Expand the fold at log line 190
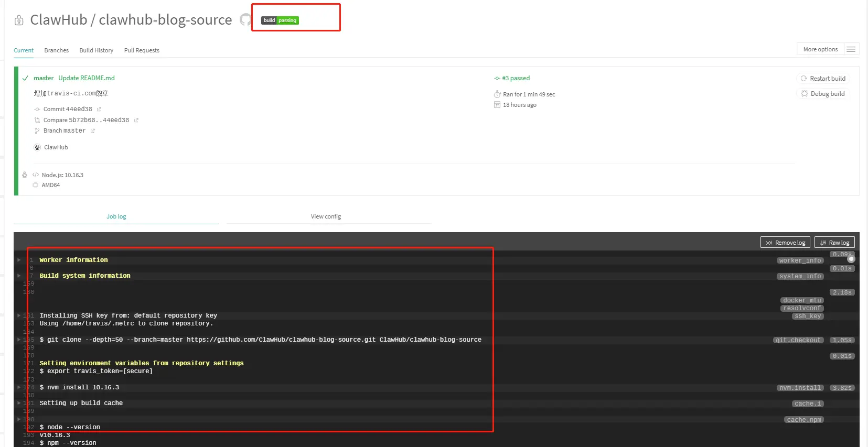This screenshot has height=447, width=868. click(19, 419)
